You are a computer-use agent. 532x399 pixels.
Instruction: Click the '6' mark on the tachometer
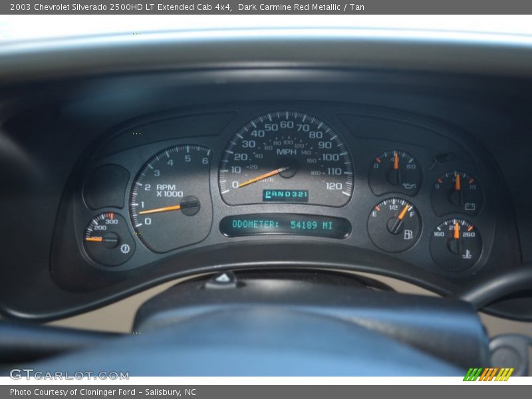(205, 160)
